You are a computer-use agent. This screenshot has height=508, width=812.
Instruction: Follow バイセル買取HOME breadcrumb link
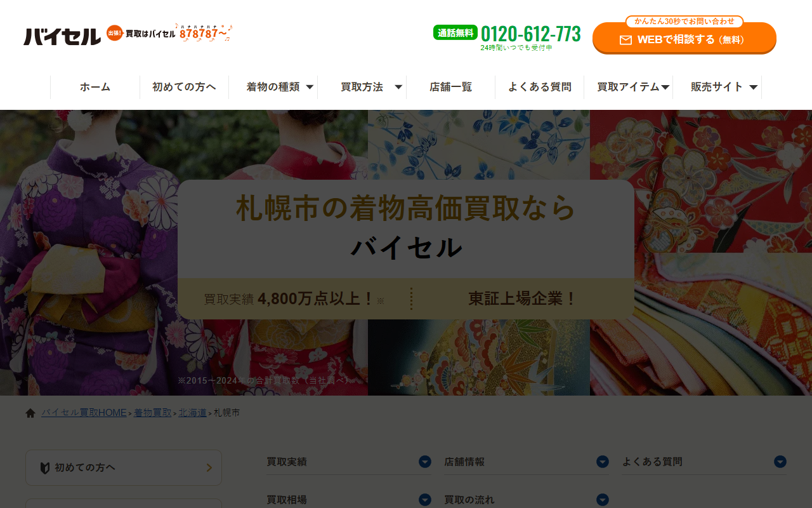(x=84, y=413)
